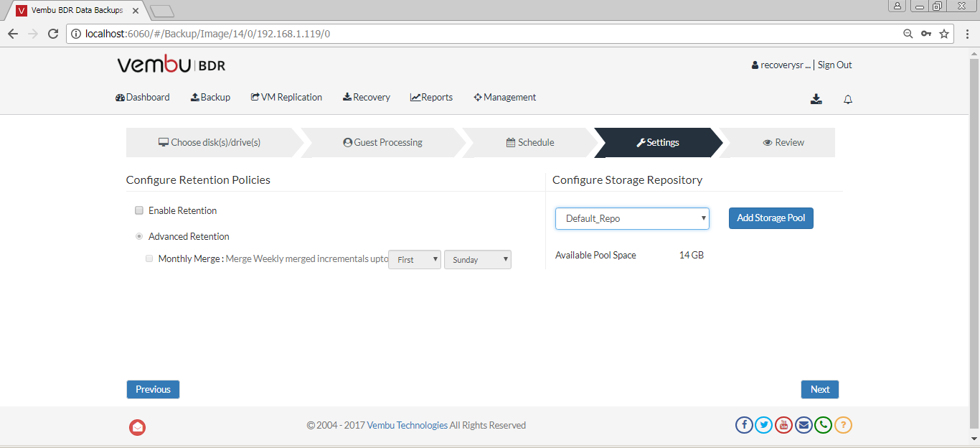
Task: Open a new browser tab
Action: (162, 11)
